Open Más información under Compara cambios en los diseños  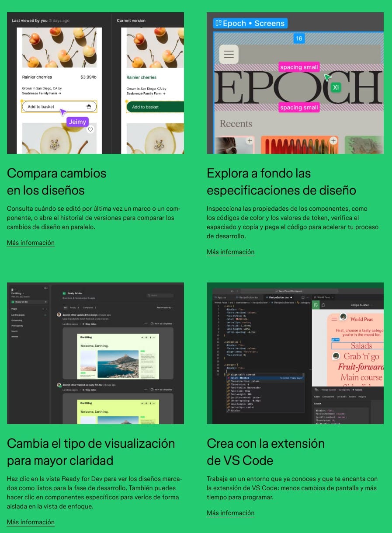click(31, 243)
